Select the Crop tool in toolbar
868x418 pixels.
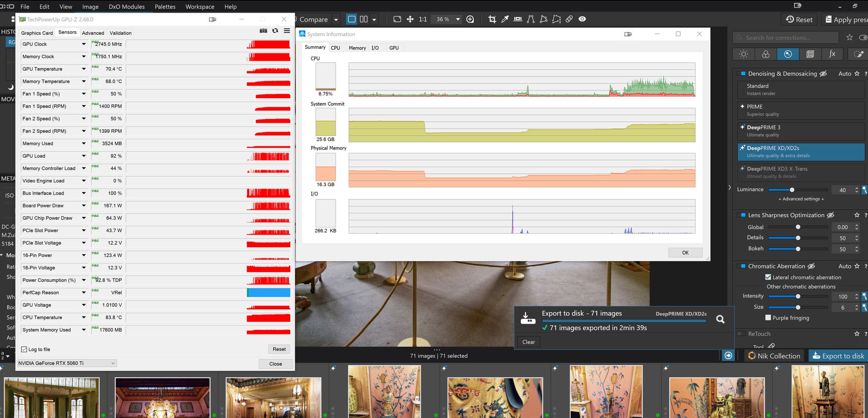492,19
